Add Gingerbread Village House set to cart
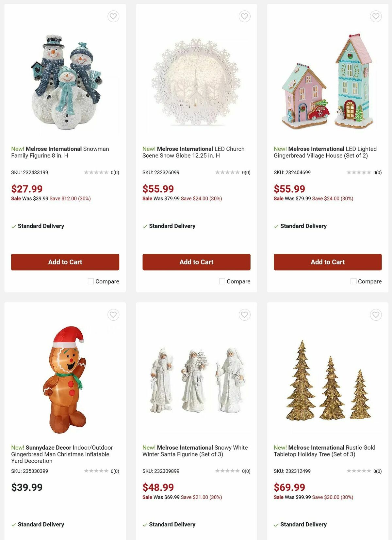Image resolution: width=392 pixels, height=540 pixels. (x=328, y=262)
